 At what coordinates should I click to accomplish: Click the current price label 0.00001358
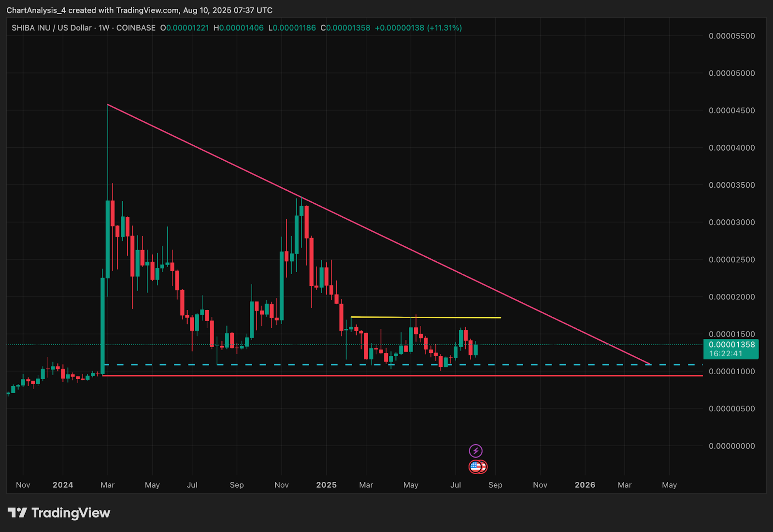731,345
